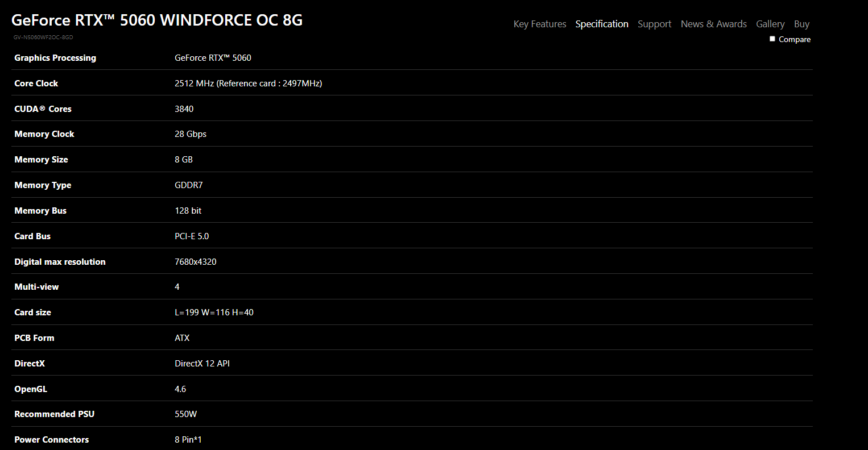The width and height of the screenshot is (868, 450).
Task: Open the Key Features tab
Action: pos(540,24)
